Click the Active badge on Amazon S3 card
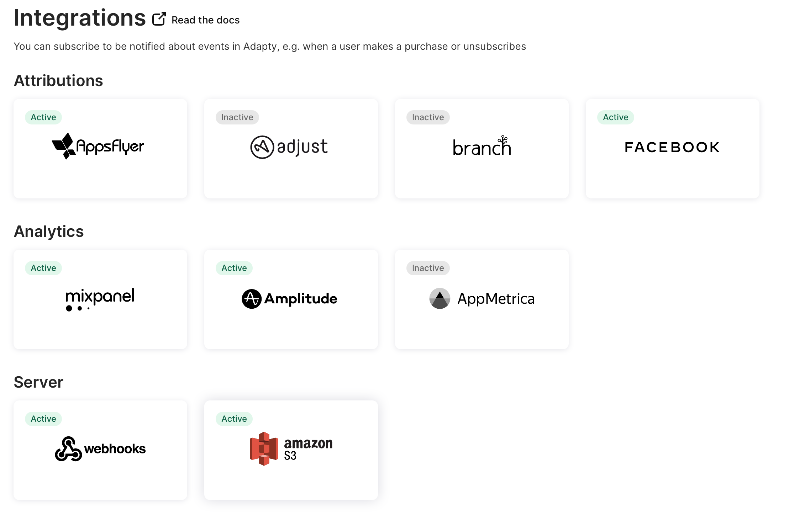 tap(234, 419)
